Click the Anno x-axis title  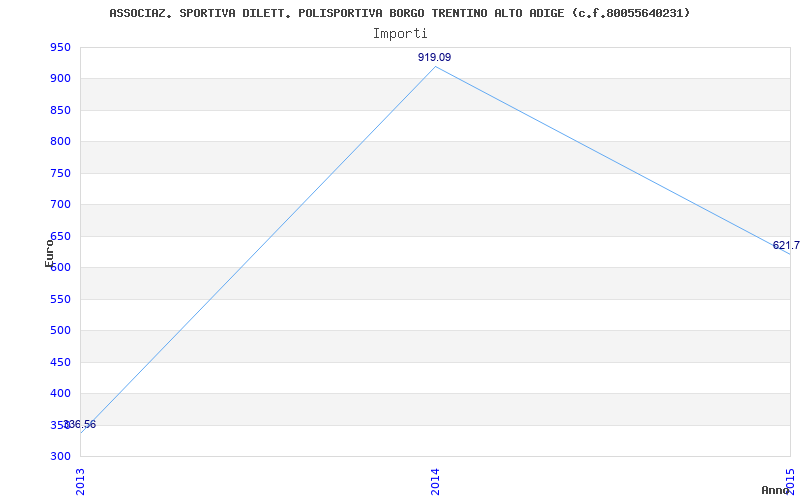click(775, 490)
